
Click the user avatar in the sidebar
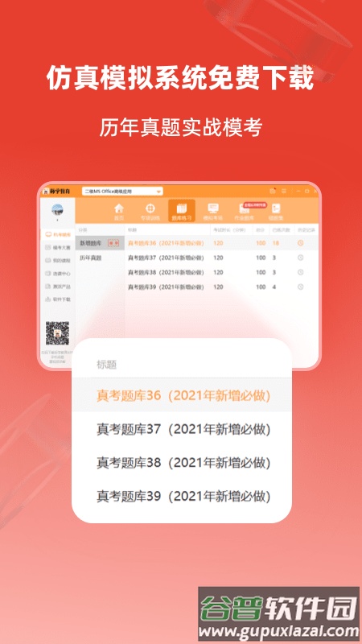pyautogui.click(x=57, y=210)
